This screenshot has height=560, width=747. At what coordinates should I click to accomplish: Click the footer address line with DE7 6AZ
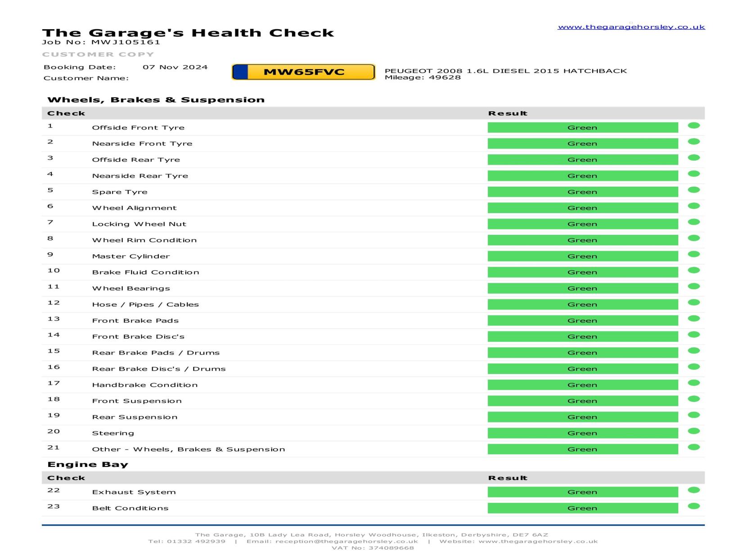[x=372, y=535]
